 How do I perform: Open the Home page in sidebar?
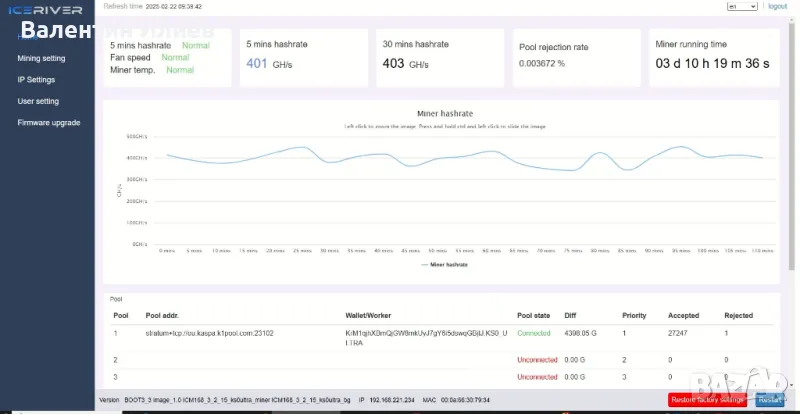click(30, 37)
